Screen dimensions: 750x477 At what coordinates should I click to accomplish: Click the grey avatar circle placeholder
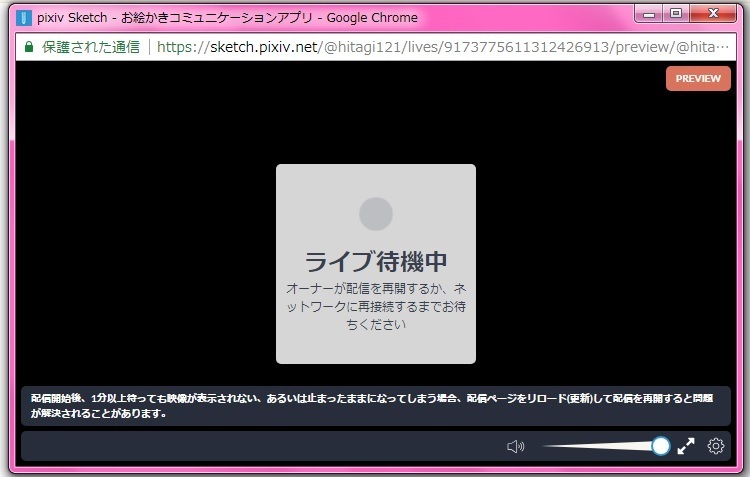pos(376,214)
